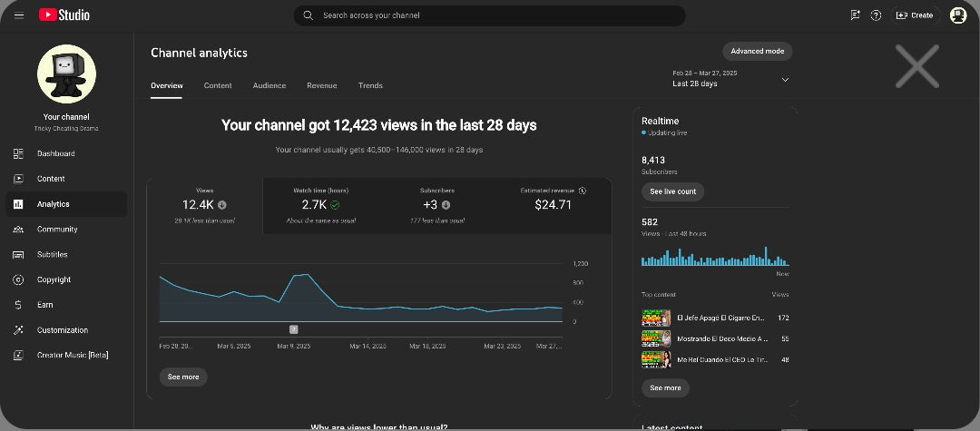Select the Subscribers metric card
The width and height of the screenshot is (980, 431).
pos(436,205)
